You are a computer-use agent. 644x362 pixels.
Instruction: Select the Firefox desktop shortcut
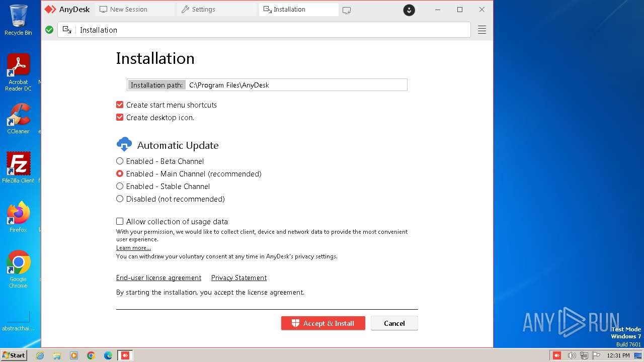pos(18,217)
